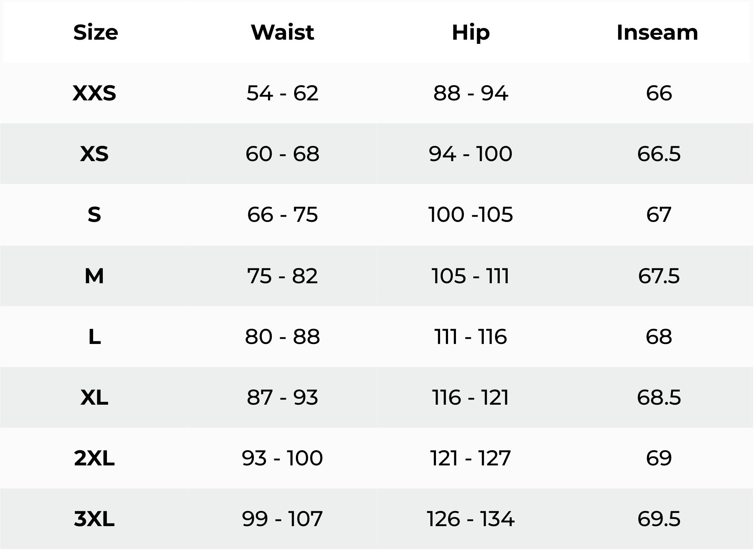Select the XS size row label
This screenshot has height=552, width=756.
point(94,154)
